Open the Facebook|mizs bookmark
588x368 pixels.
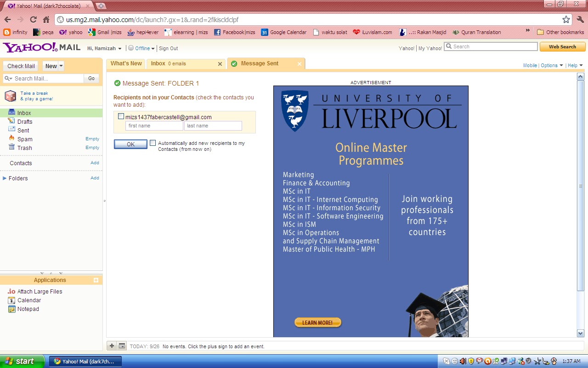[x=234, y=32]
